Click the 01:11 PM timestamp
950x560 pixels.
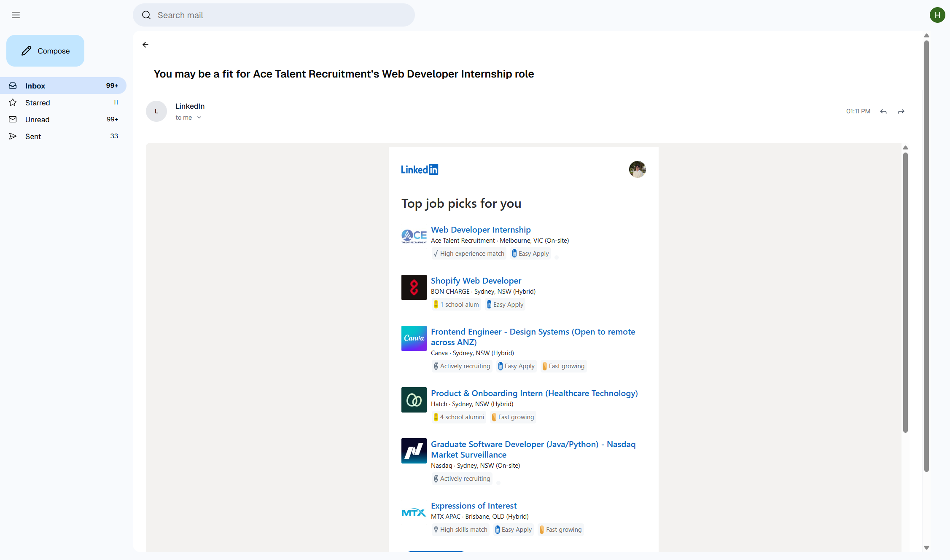858,111
